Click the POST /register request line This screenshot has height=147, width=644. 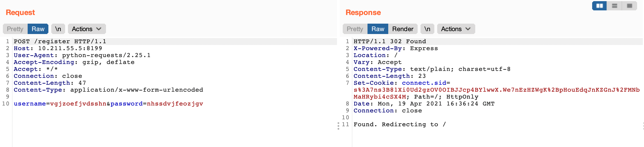[60, 42]
